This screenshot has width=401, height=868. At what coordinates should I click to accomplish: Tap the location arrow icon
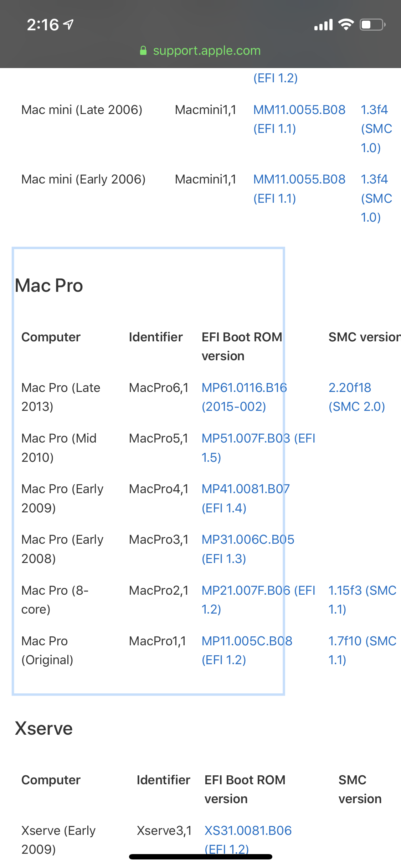[x=68, y=24]
